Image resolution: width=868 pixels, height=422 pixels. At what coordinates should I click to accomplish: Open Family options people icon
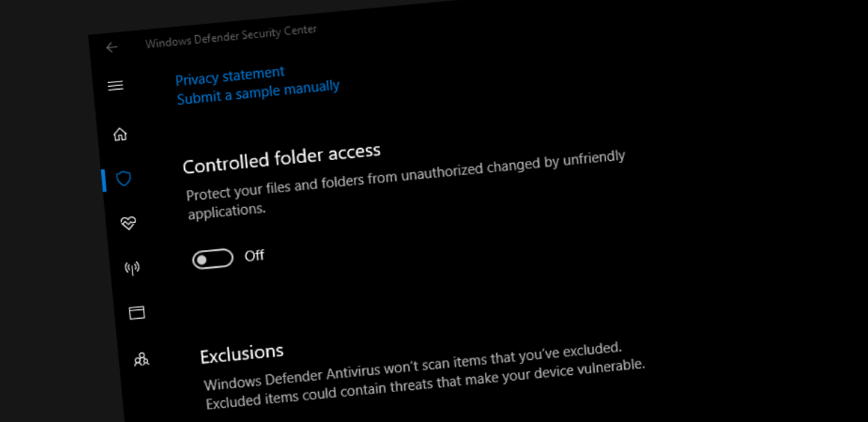coord(141,359)
